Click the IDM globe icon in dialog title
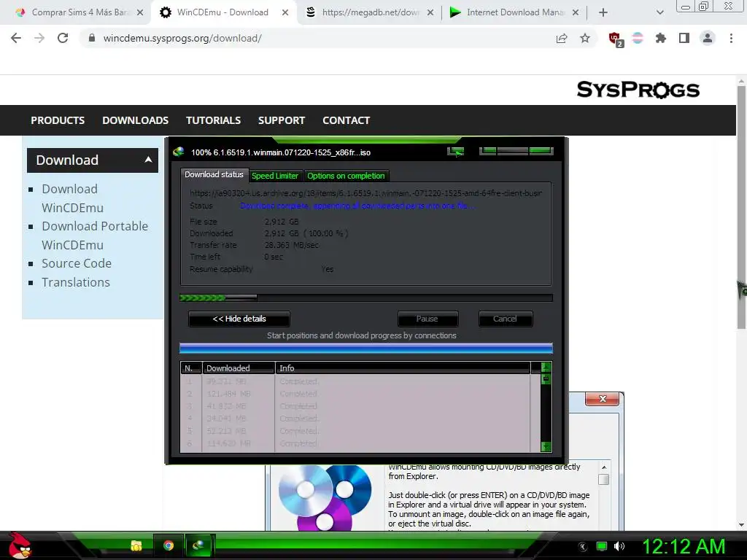 pyautogui.click(x=179, y=152)
